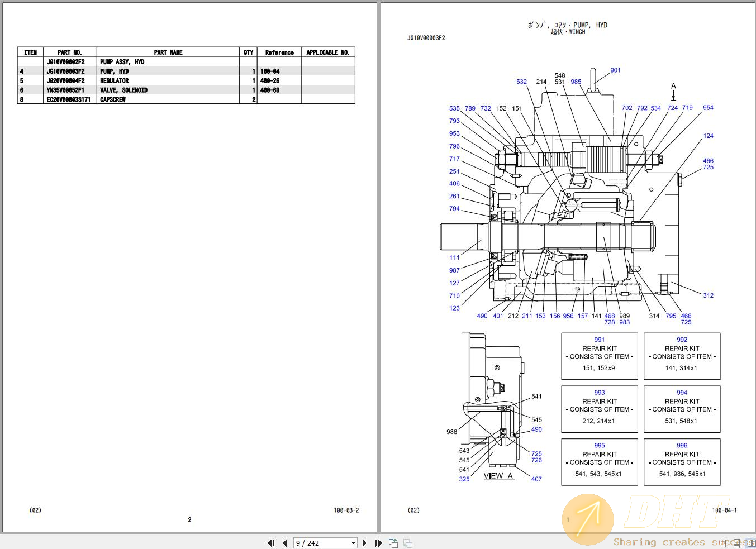
Task: Select part callout 261
Action: pos(454,197)
